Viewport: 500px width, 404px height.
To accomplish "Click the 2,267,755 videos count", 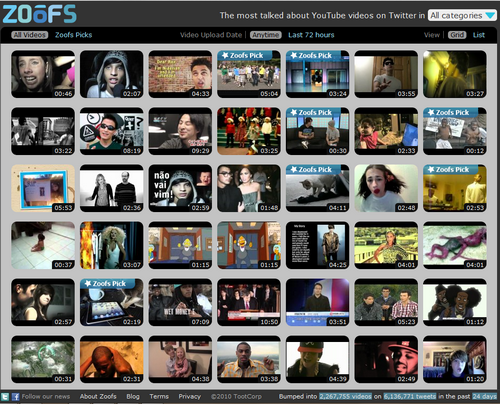I will pyautogui.click(x=345, y=396).
